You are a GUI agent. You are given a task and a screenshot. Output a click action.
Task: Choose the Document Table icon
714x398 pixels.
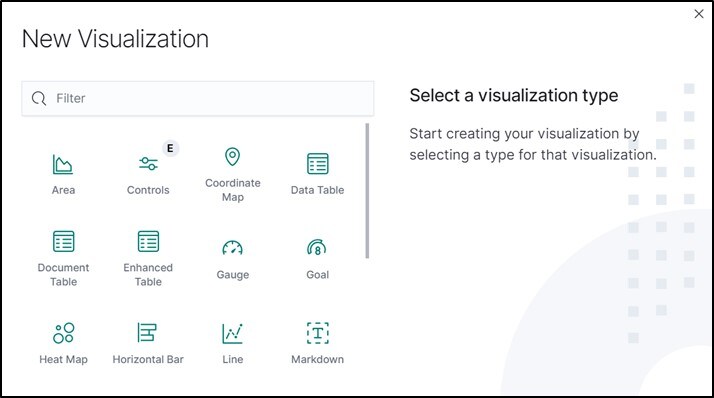63,241
